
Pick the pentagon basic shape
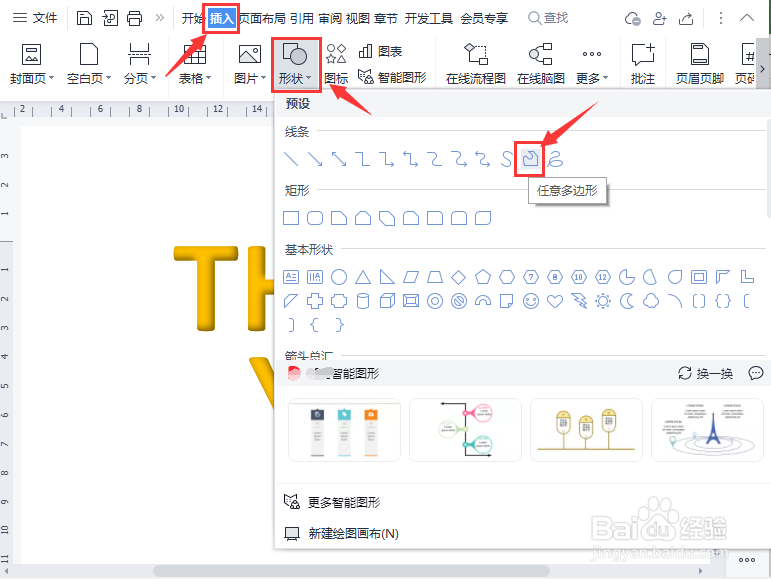[483, 277]
